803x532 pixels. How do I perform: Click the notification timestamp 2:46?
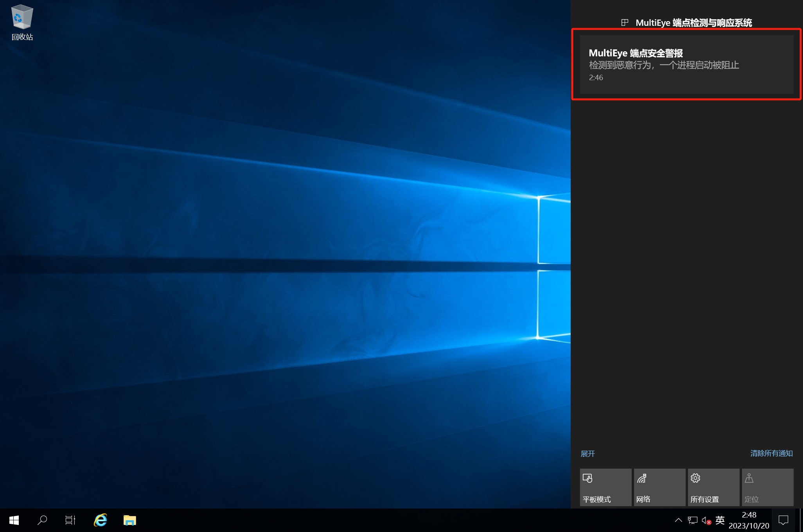pyautogui.click(x=596, y=77)
